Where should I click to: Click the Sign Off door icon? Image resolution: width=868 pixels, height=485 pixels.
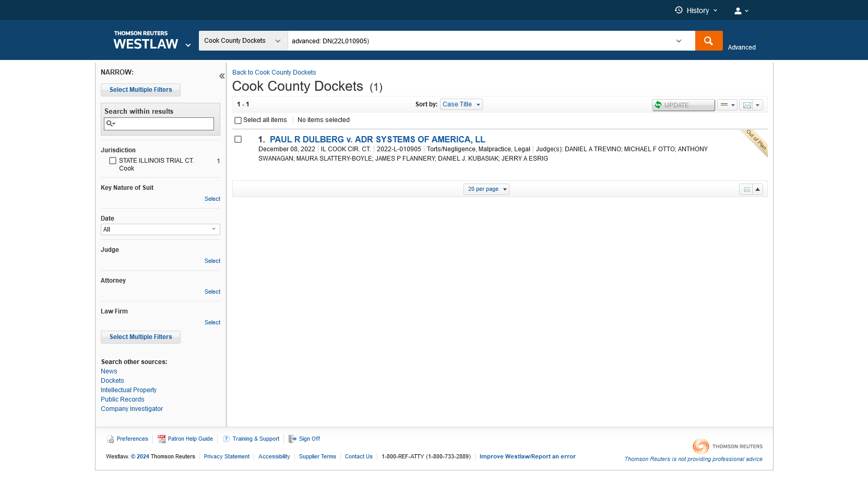click(292, 439)
